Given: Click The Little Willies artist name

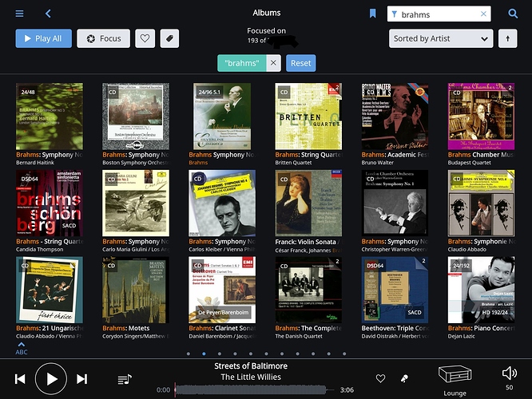Looking at the screenshot, I should point(251,377).
